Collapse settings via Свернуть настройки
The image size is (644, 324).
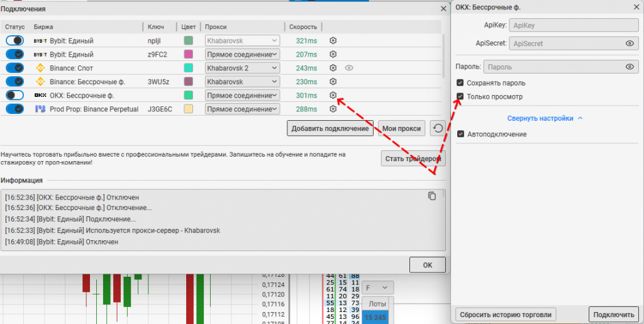click(545, 118)
